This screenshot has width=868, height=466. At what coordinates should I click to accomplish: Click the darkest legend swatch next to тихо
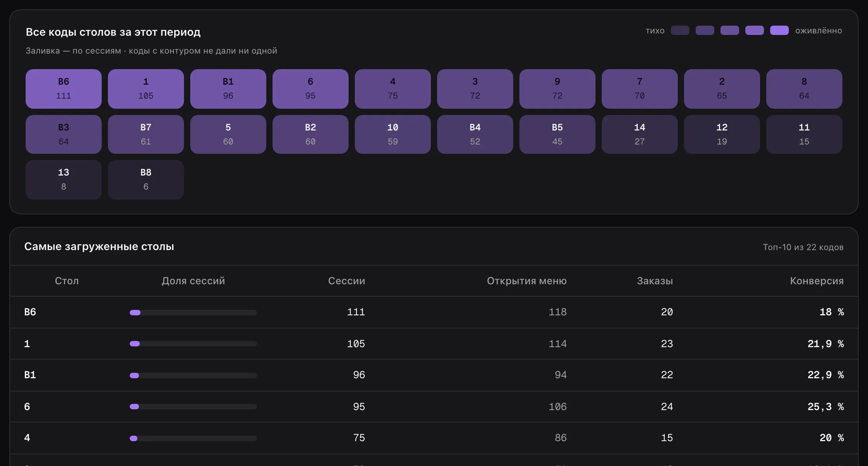click(680, 31)
